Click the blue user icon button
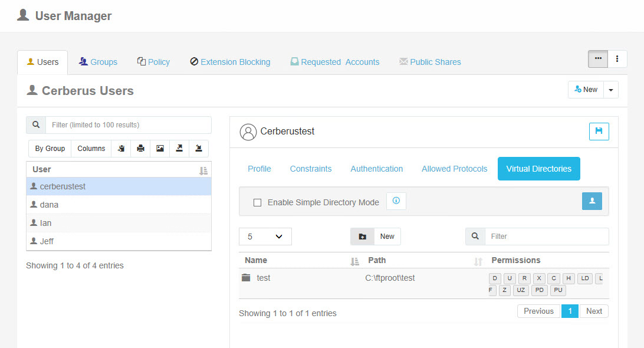644x348 pixels. tap(592, 201)
